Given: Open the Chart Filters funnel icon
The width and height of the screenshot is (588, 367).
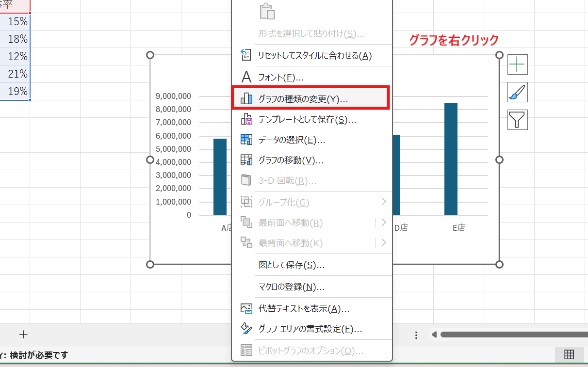Looking at the screenshot, I should pos(517,120).
